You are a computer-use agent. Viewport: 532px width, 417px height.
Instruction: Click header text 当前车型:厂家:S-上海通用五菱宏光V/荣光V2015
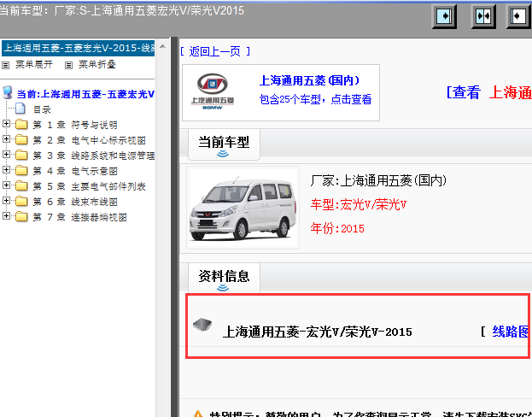click(x=121, y=10)
